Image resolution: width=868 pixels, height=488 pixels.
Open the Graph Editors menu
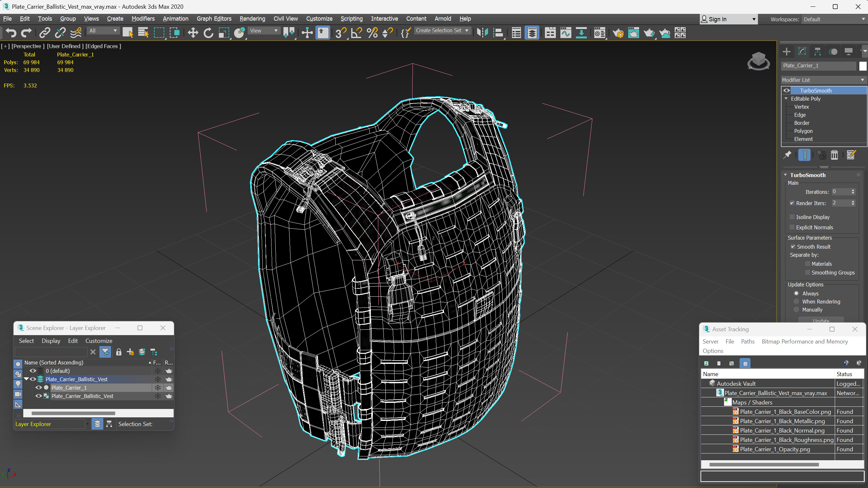coord(214,18)
